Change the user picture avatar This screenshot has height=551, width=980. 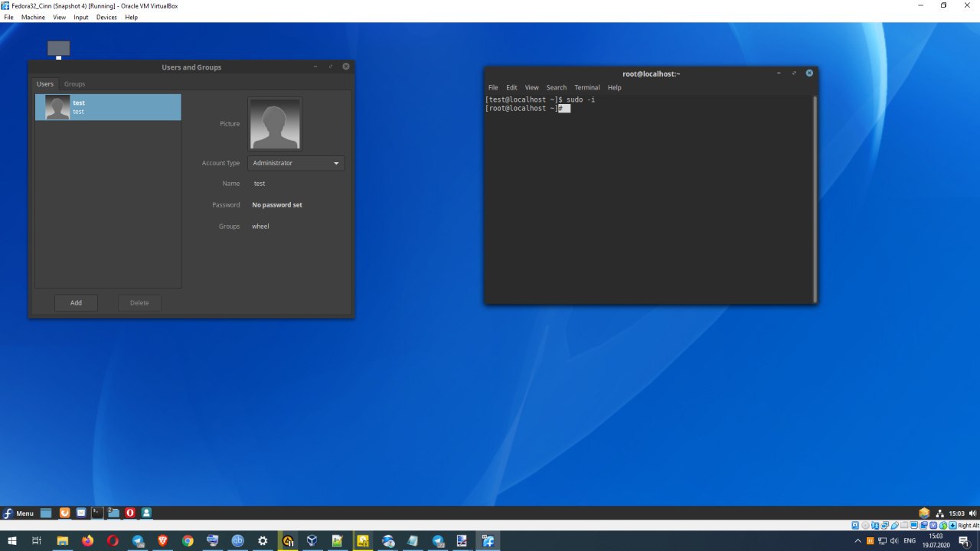275,124
